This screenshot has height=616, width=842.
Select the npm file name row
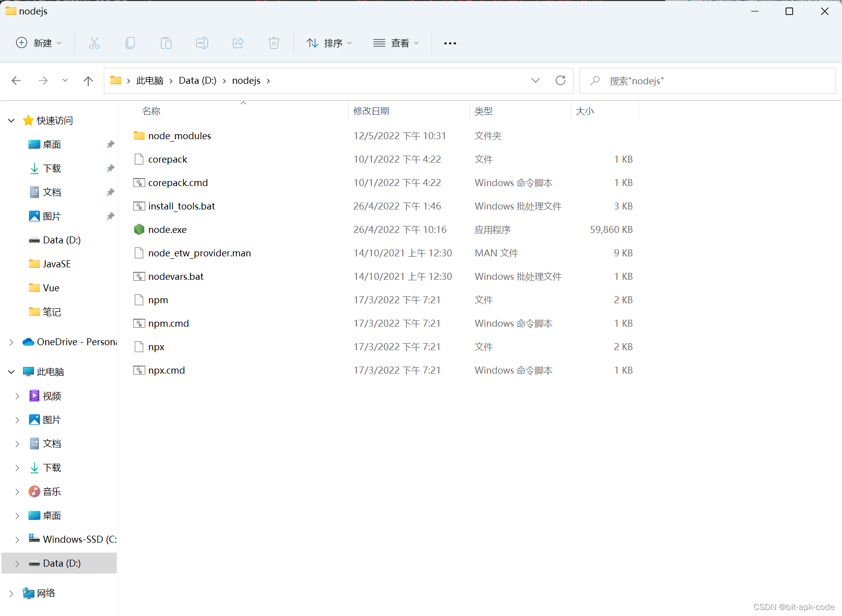pyautogui.click(x=158, y=300)
